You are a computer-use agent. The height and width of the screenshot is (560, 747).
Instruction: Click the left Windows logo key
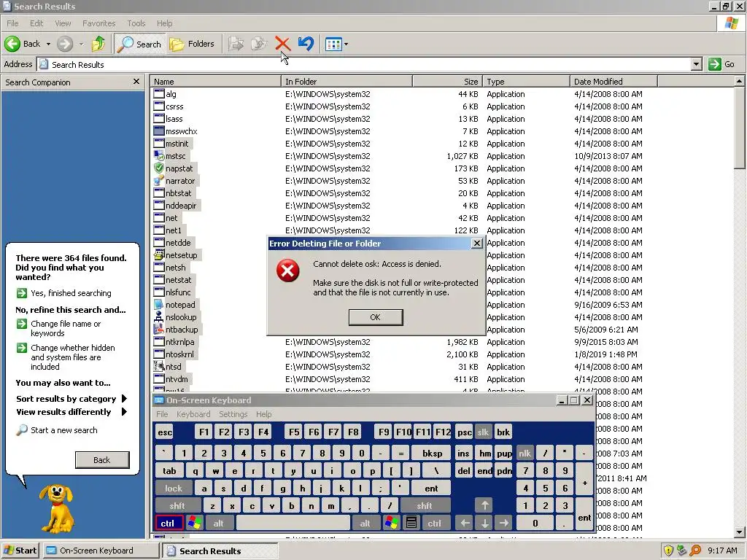[x=194, y=524]
